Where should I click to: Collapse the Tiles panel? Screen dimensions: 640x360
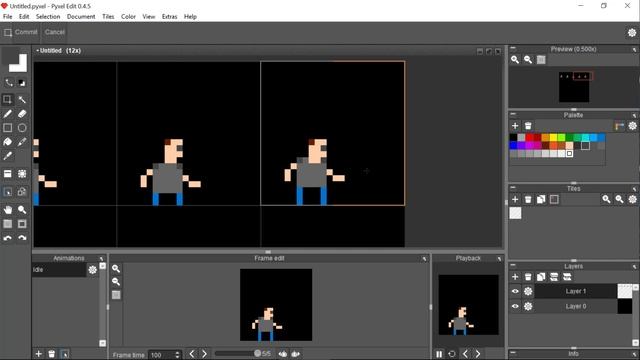(x=513, y=188)
